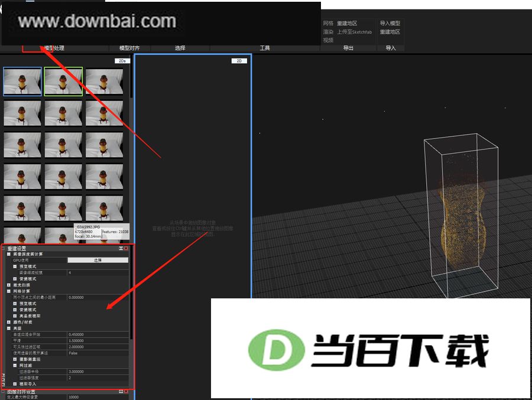Click the reconstruction region box in 3D view
The height and width of the screenshot is (400, 532).
click(x=461, y=216)
